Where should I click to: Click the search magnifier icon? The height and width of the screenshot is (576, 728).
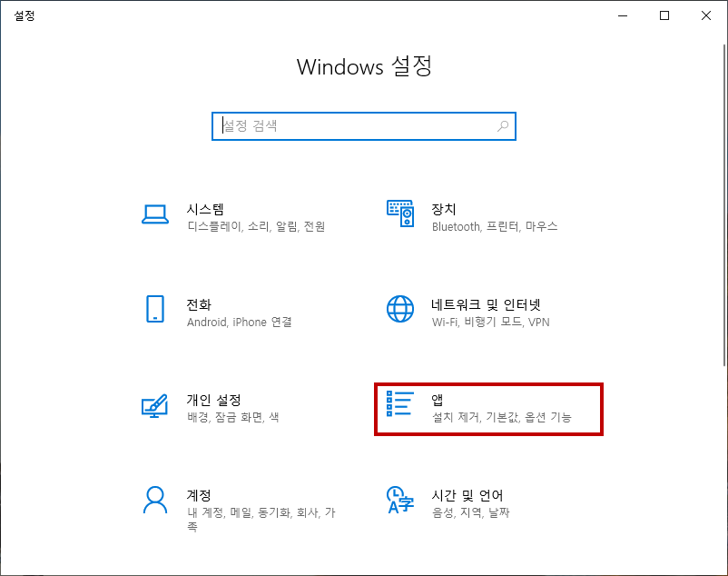[503, 126]
